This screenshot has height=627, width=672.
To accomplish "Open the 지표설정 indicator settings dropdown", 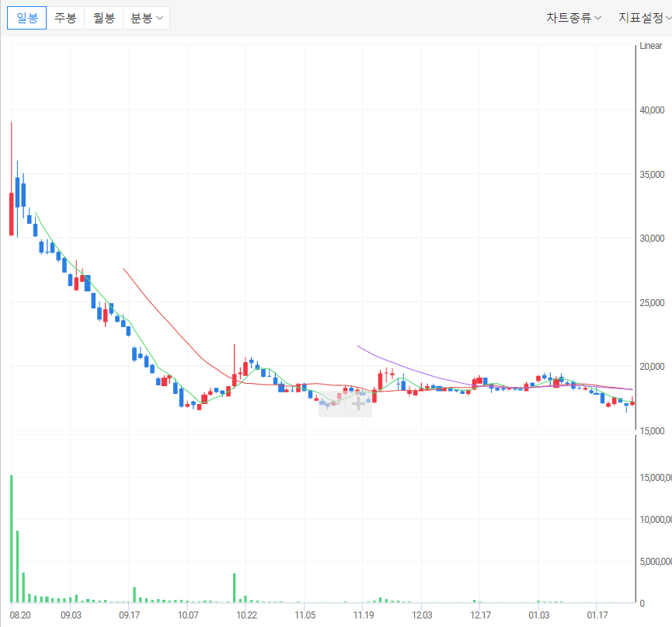I will click(644, 18).
